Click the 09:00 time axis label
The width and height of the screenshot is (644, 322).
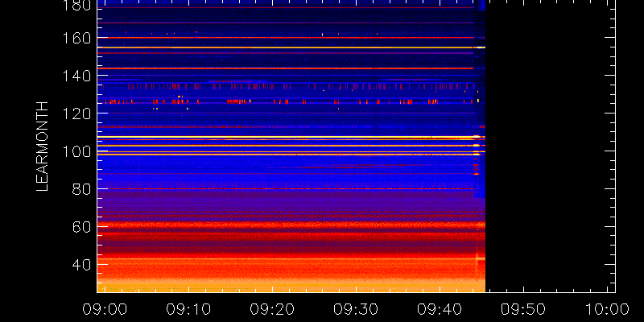tap(105, 309)
